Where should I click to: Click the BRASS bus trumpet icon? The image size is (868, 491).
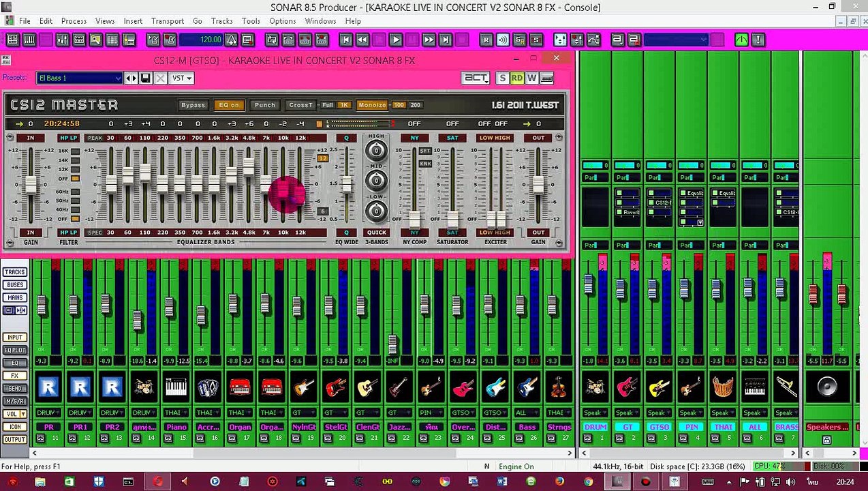click(x=786, y=388)
